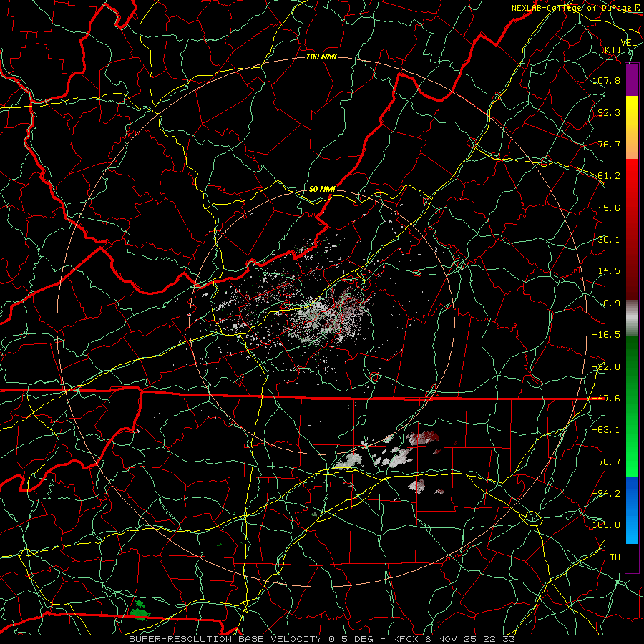Select the 45.6 velocity scale value

[x=609, y=208]
